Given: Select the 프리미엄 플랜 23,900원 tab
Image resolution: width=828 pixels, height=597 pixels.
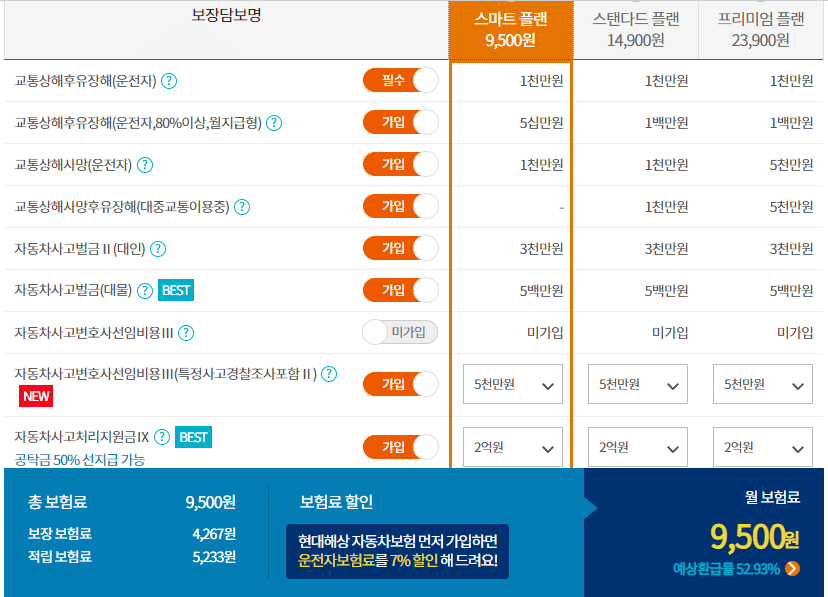Looking at the screenshot, I should pos(762,27).
